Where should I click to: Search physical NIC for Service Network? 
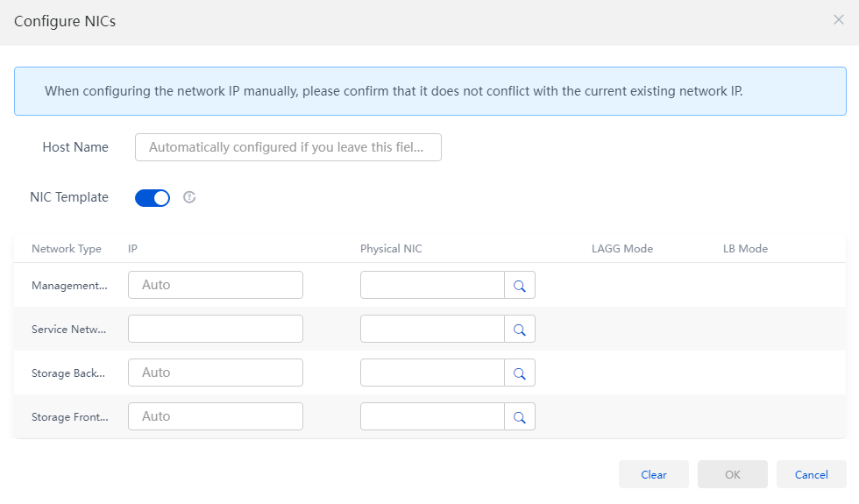point(519,329)
